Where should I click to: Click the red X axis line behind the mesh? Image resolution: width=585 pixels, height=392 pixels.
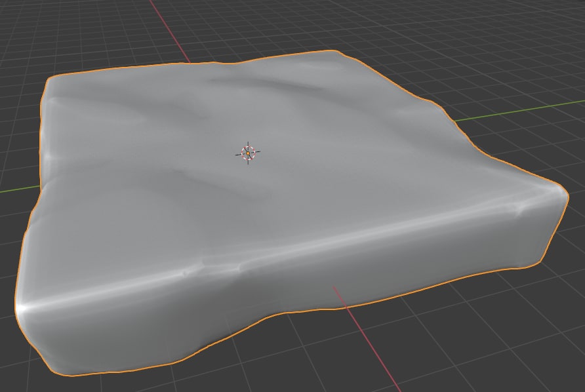(168, 31)
